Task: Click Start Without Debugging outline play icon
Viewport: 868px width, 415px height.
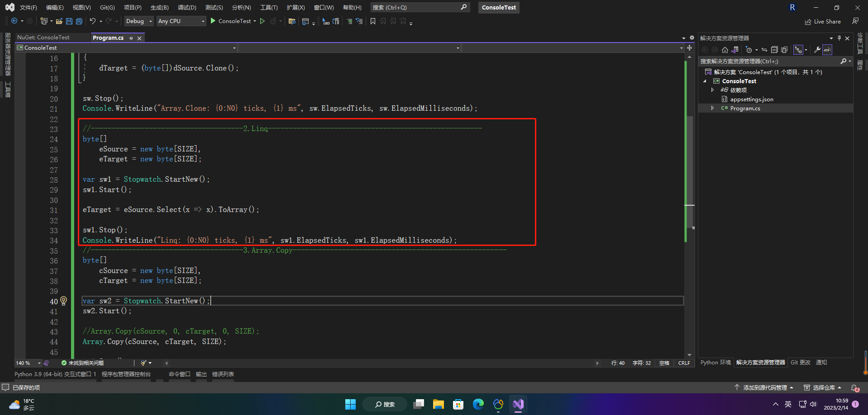Action: [262, 21]
